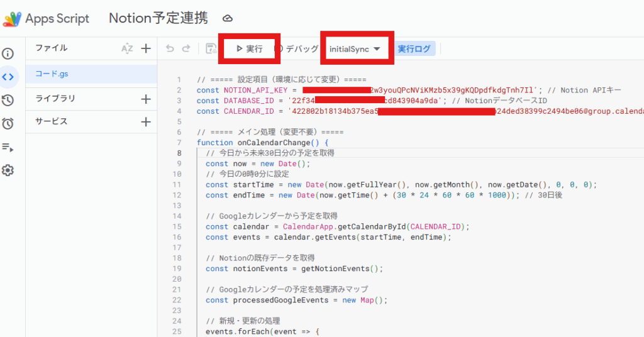Click the endTime variable in line 12
This screenshot has width=644, height=337.
[249, 196]
